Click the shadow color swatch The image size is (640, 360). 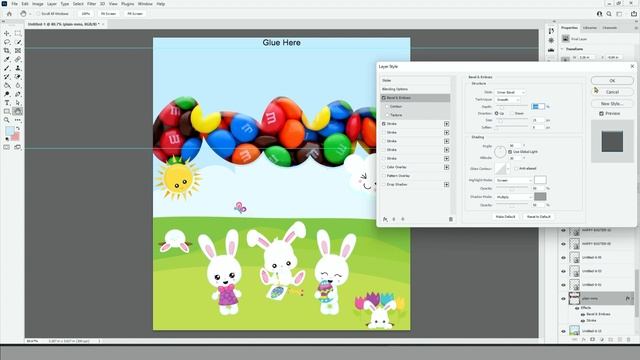point(540,197)
